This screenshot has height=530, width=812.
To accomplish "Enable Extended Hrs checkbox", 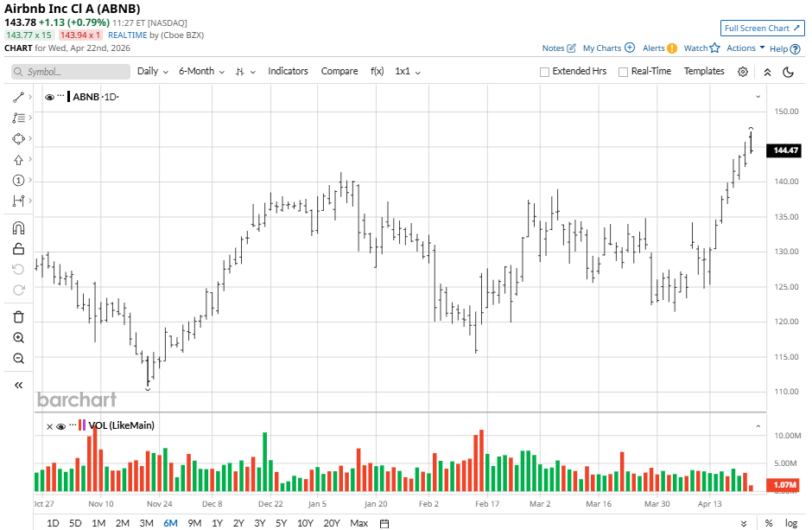I will [544, 72].
